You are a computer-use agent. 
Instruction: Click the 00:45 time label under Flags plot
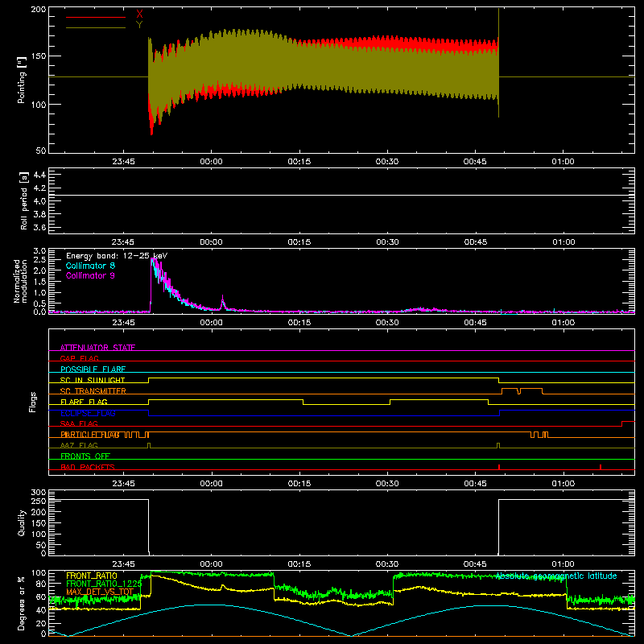[475, 484]
